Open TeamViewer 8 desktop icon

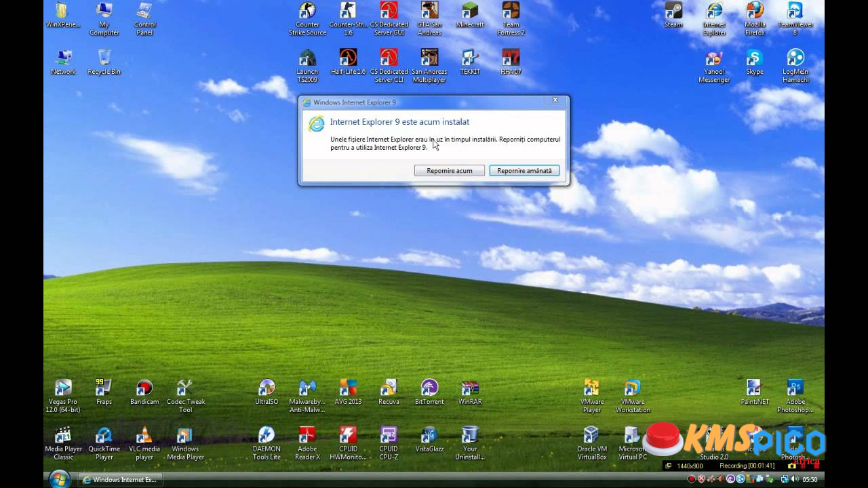click(795, 20)
